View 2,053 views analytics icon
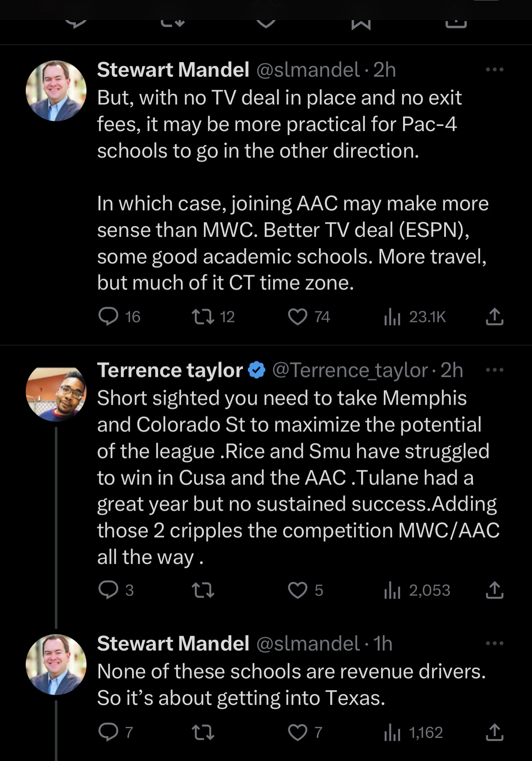532x761 pixels. [392, 591]
